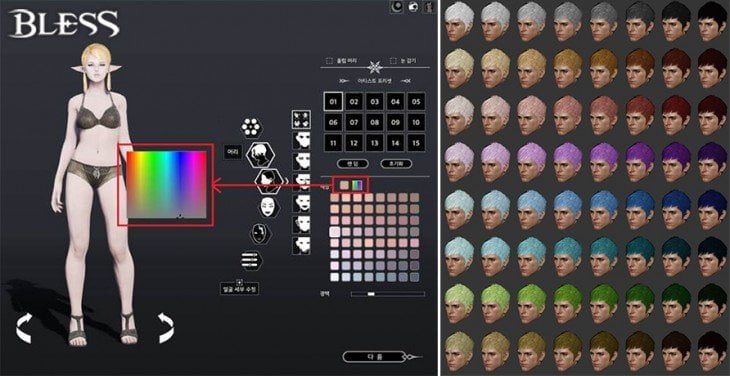Select the six-dot preset hexagon icon

pyautogui.click(x=252, y=127)
